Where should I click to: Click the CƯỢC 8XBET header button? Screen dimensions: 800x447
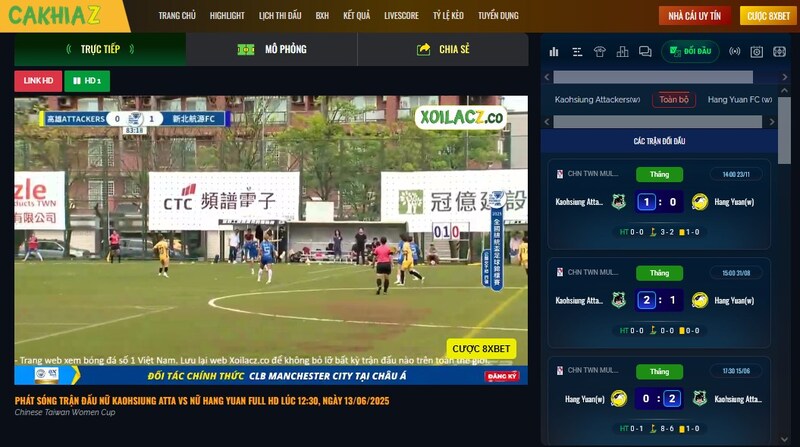click(x=768, y=16)
